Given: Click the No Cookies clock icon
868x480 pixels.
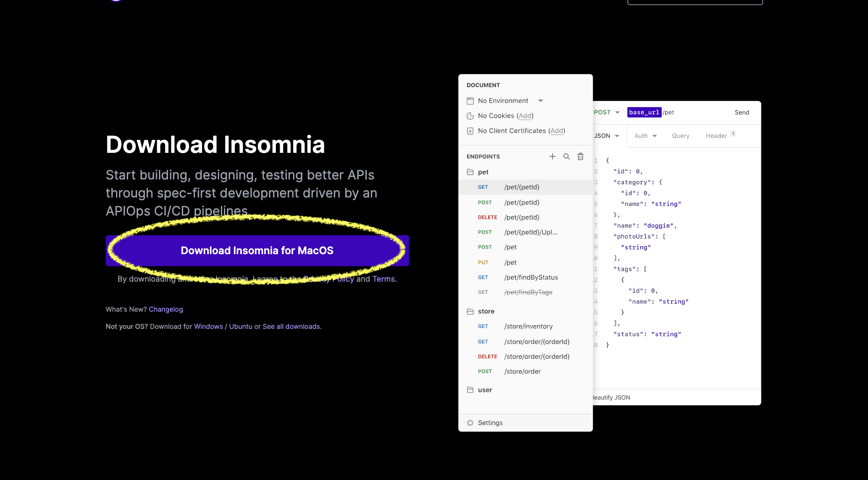Looking at the screenshot, I should 471,115.
